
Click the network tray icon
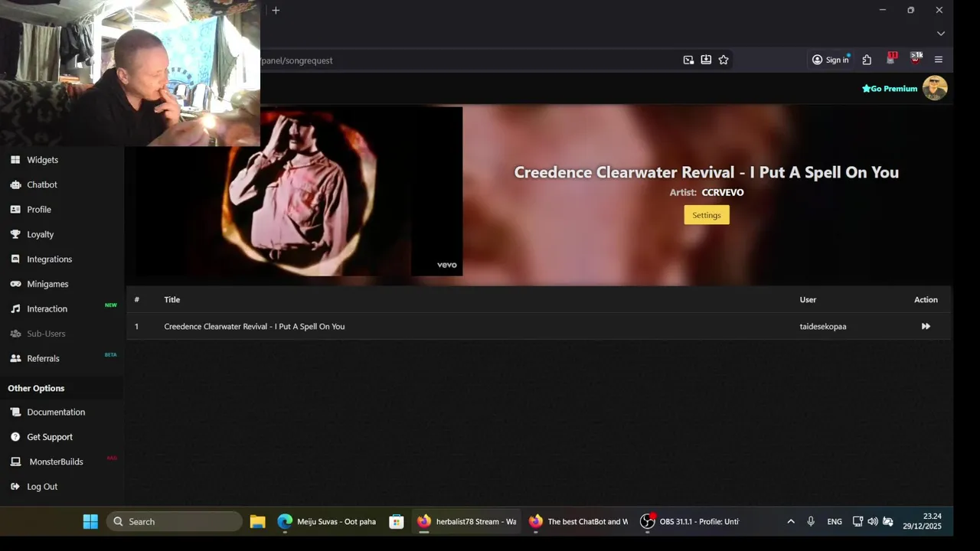[858, 522]
